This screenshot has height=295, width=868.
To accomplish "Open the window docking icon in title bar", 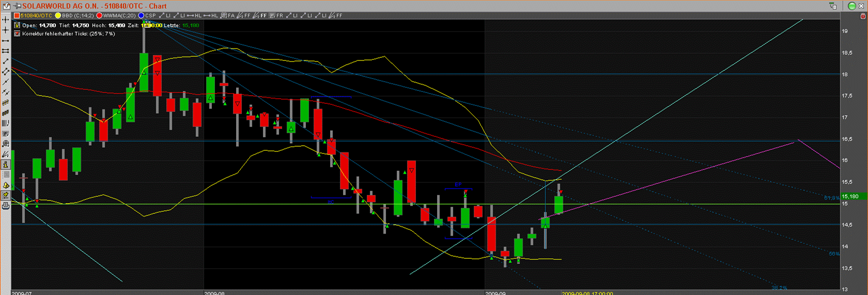I will (x=833, y=6).
